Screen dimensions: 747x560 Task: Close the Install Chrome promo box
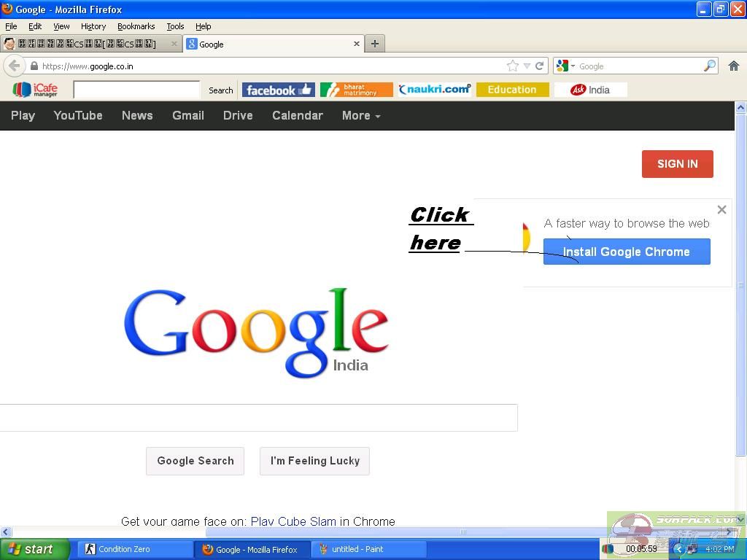[x=721, y=210]
